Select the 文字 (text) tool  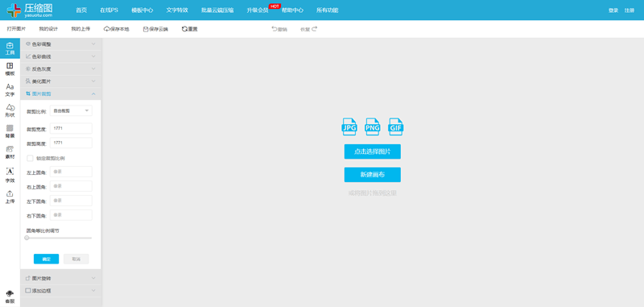tap(10, 89)
